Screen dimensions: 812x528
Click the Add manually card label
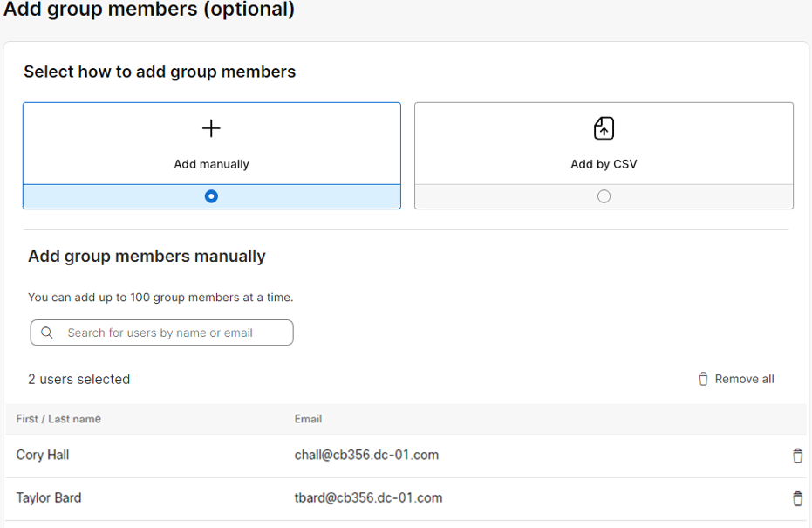pos(211,164)
